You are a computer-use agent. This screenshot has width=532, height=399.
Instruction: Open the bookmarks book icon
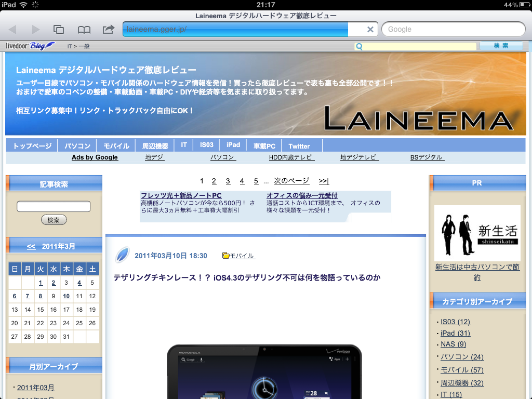[84, 30]
